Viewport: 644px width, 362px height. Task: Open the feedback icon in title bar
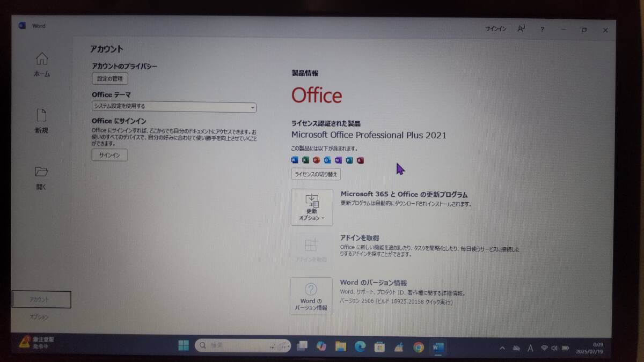coord(521,29)
